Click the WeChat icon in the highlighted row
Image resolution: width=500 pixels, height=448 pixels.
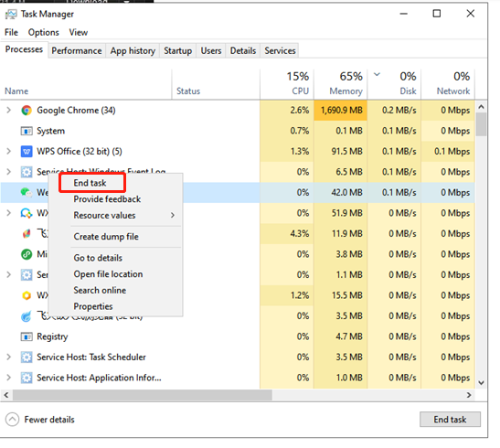point(27,193)
